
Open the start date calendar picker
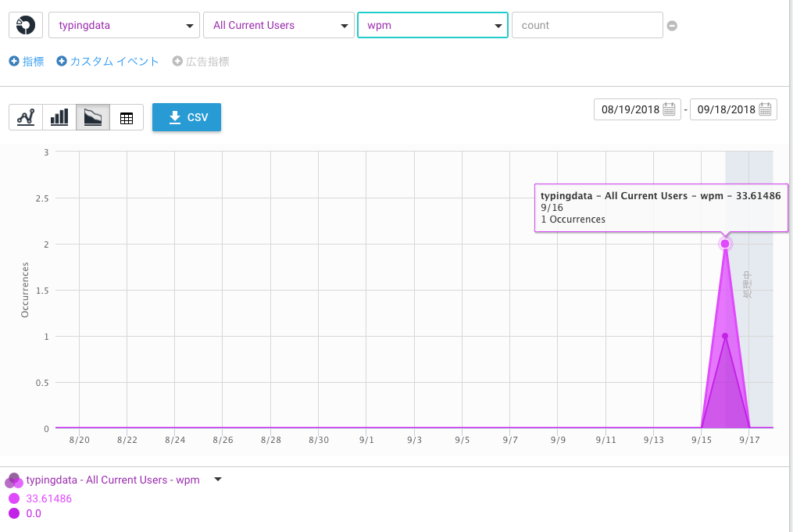[x=669, y=109]
